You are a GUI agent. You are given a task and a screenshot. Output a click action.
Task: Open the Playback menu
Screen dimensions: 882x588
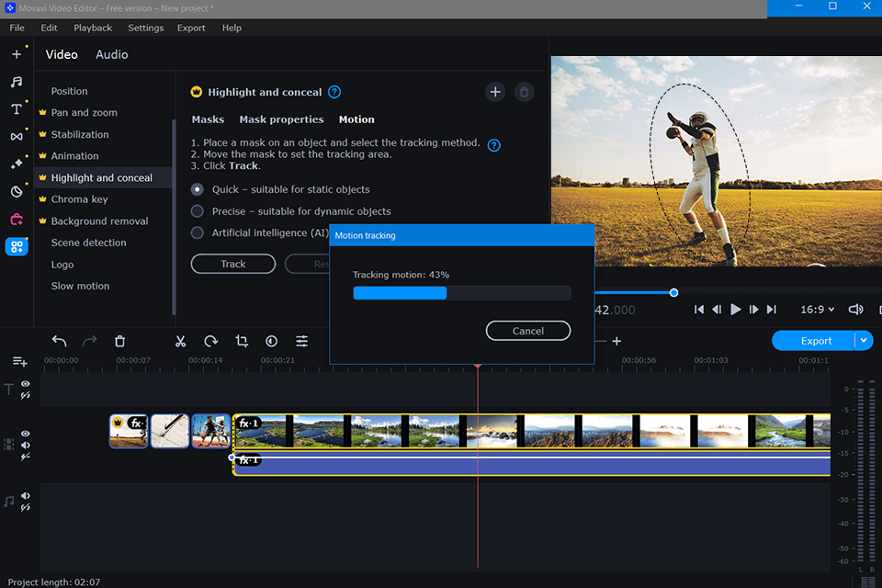(93, 28)
